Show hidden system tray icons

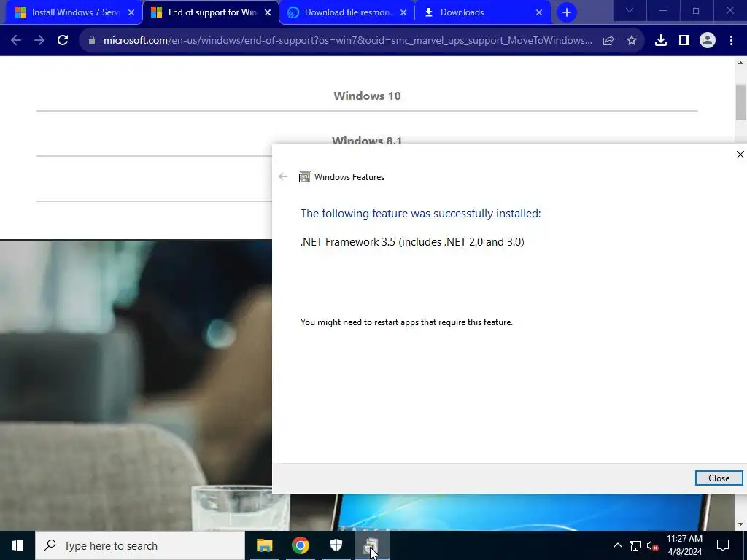[x=617, y=545]
